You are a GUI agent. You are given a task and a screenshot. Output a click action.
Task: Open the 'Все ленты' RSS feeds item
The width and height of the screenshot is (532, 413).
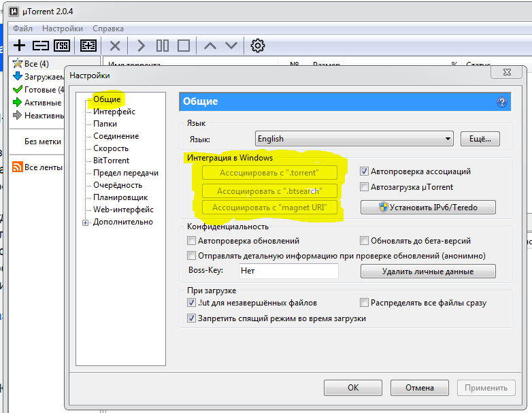37,167
